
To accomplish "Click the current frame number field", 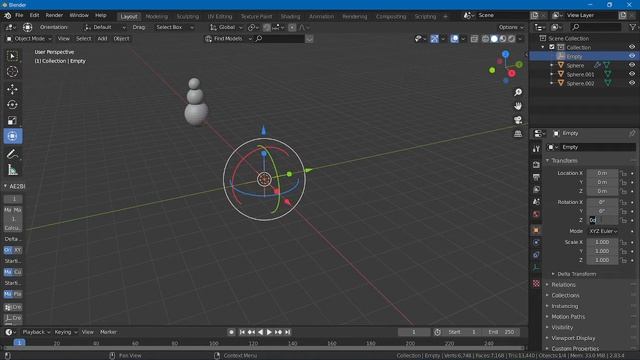I will tap(413, 332).
